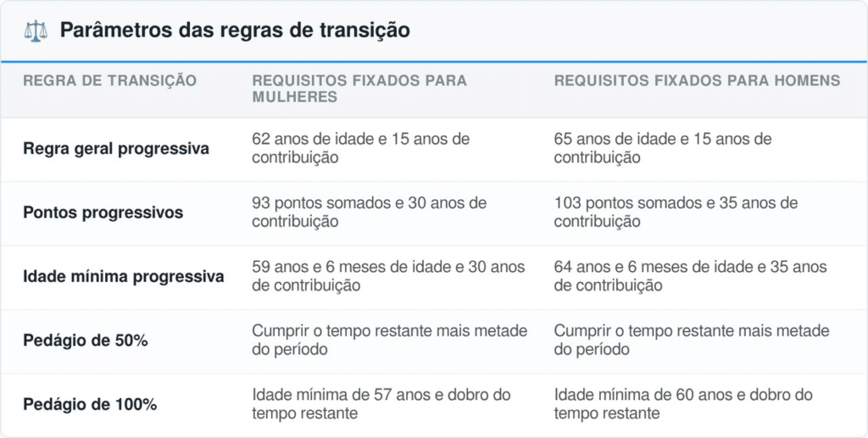Click the Requisitos Fixados para Homens header
Viewport: 868px width, 438px height.
[697, 80]
